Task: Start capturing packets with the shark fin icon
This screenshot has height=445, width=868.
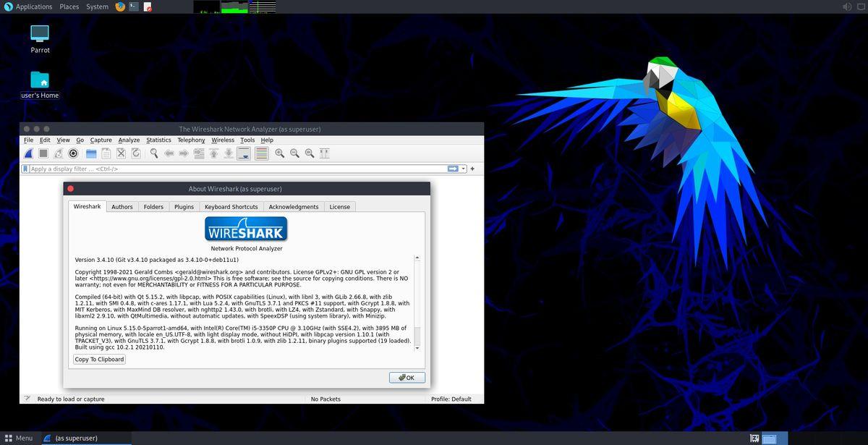Action: point(28,153)
